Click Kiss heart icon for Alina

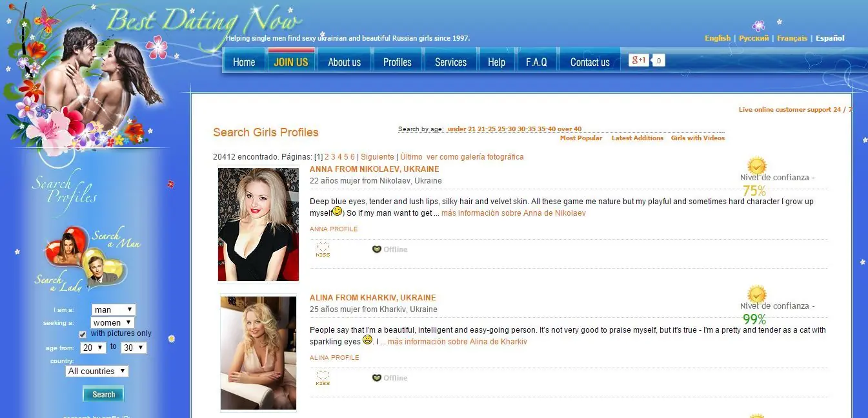[323, 377]
